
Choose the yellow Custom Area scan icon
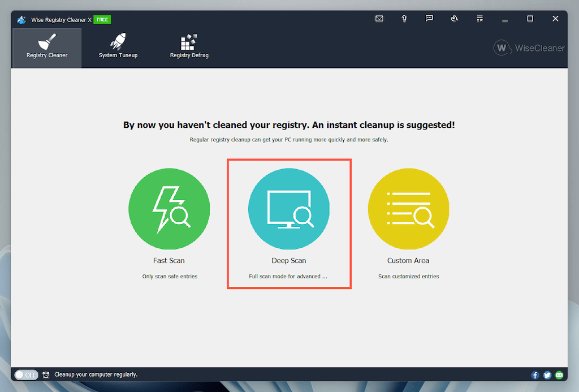pos(408,209)
